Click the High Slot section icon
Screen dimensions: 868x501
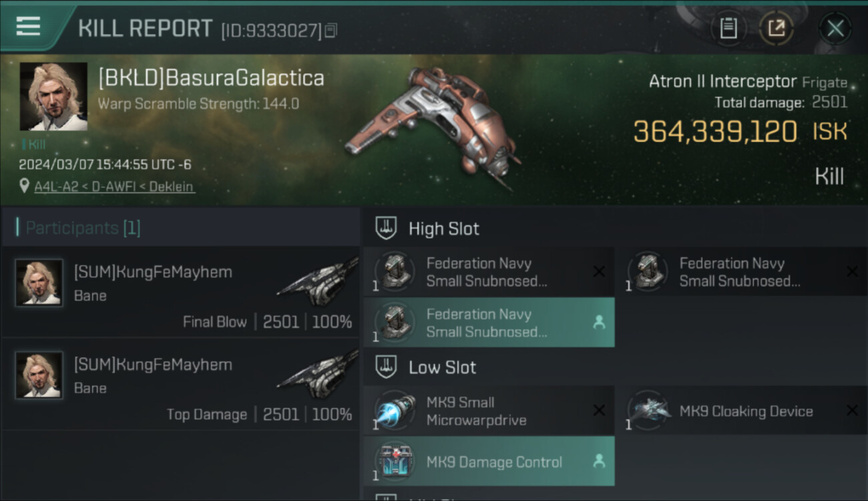tap(385, 228)
